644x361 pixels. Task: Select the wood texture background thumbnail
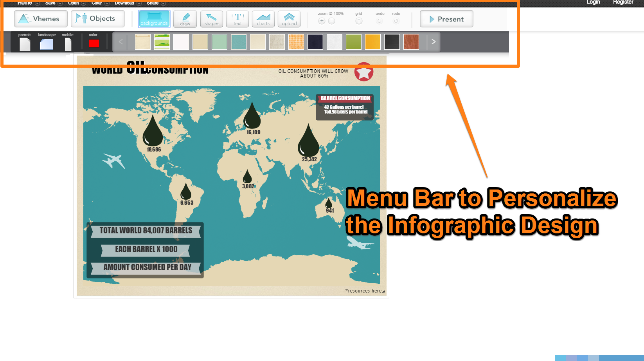(x=411, y=42)
